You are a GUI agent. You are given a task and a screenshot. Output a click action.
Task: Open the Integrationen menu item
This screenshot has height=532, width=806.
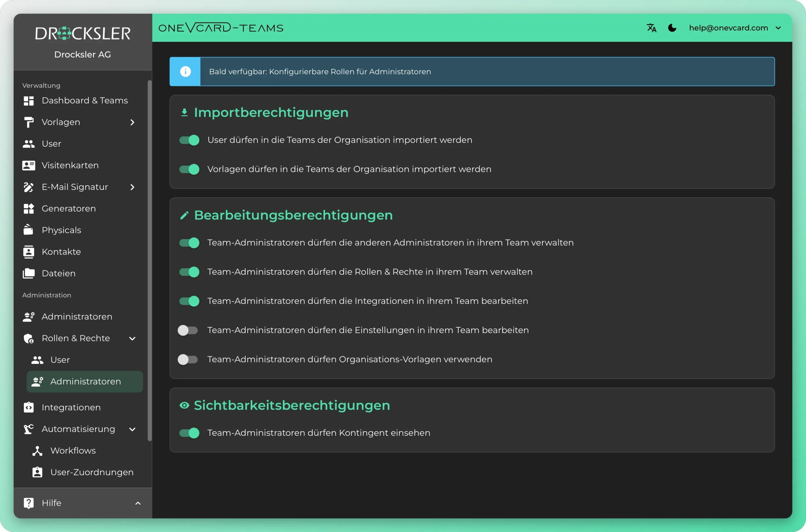[83, 407]
